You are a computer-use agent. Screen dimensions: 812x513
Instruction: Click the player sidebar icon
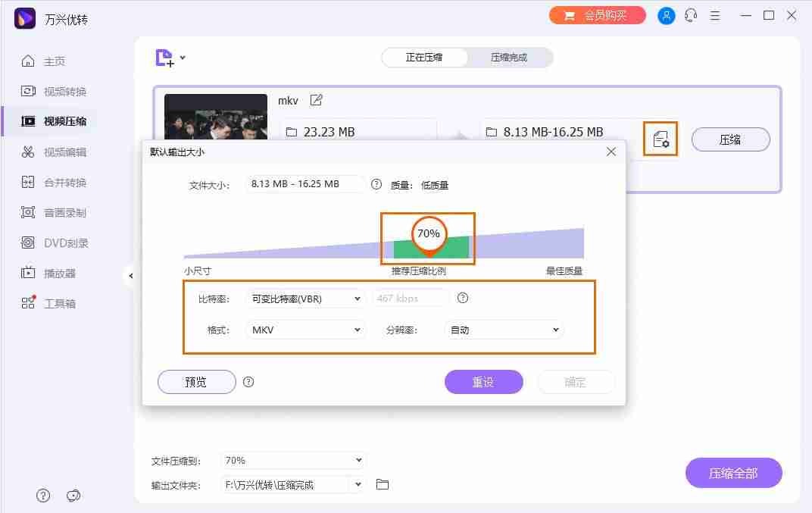click(28, 273)
